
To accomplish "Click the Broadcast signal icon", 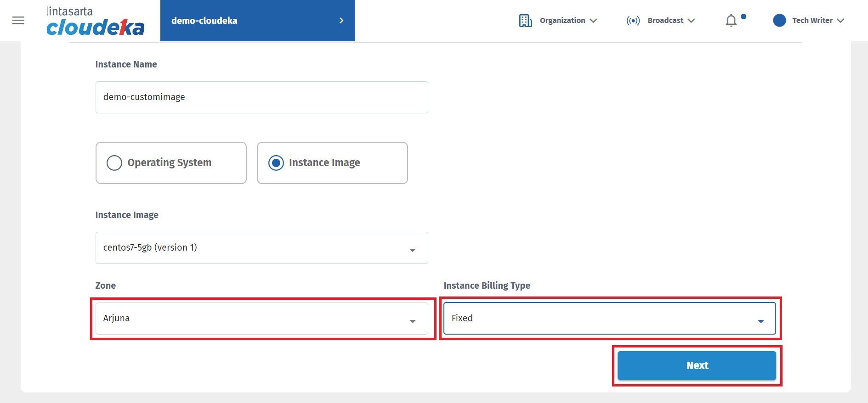I will [x=633, y=21].
